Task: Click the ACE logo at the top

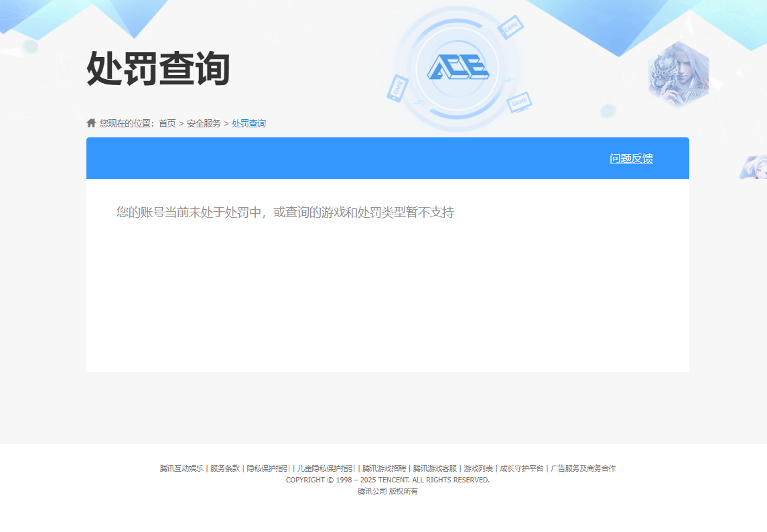Action: pos(458,67)
